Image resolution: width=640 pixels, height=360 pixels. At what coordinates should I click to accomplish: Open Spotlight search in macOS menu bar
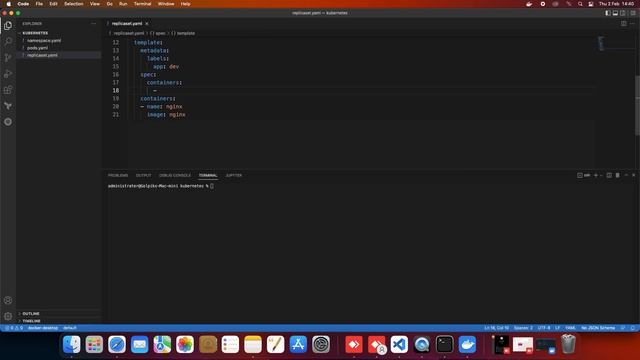pos(580,4)
